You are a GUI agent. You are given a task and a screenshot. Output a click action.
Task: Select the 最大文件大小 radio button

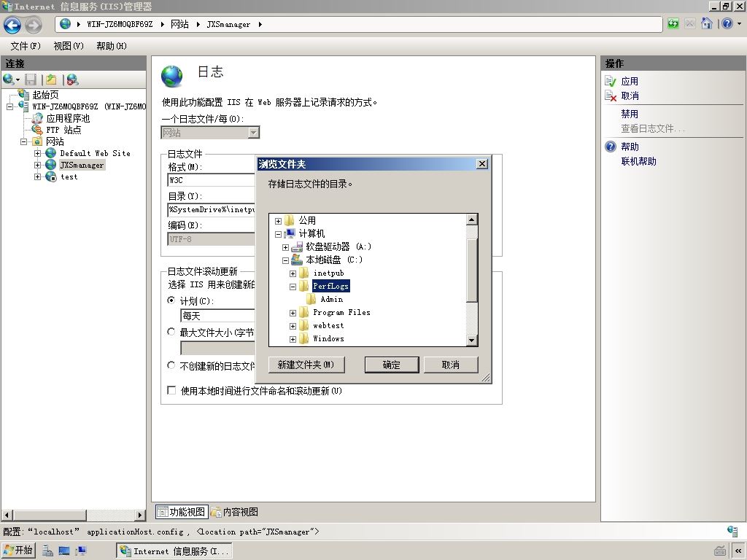[171, 332]
